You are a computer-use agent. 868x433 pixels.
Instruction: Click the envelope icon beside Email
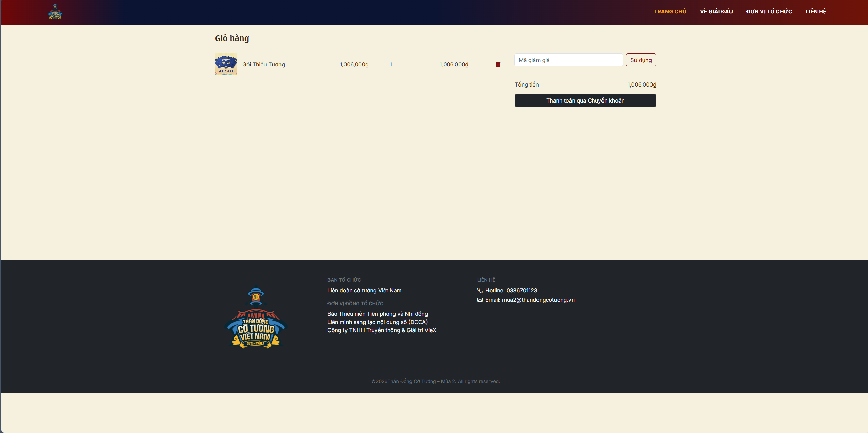(480, 300)
